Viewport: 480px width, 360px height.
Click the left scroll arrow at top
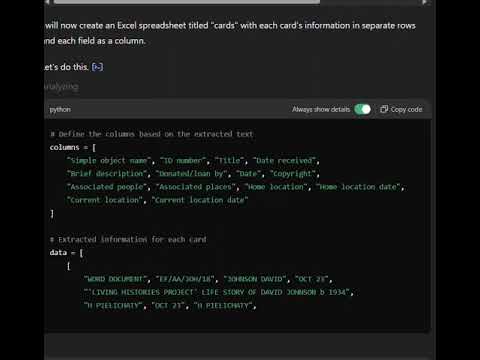[47, 2]
